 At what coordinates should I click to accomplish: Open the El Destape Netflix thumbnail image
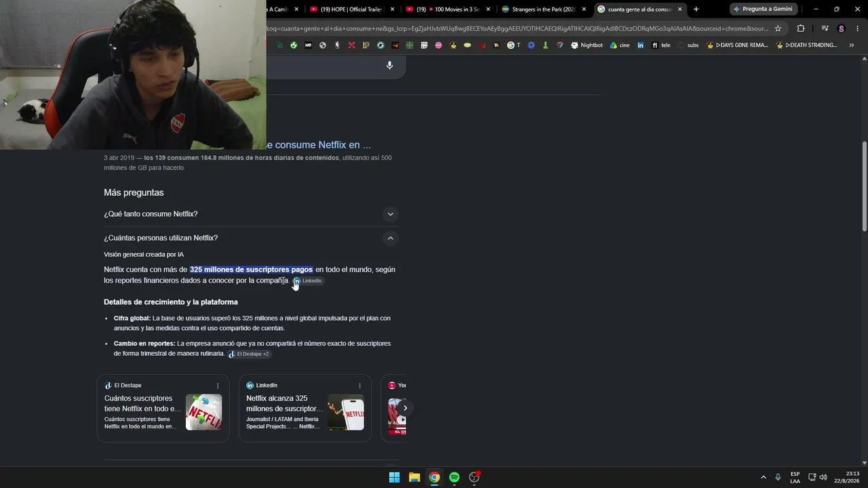pyautogui.click(x=204, y=412)
